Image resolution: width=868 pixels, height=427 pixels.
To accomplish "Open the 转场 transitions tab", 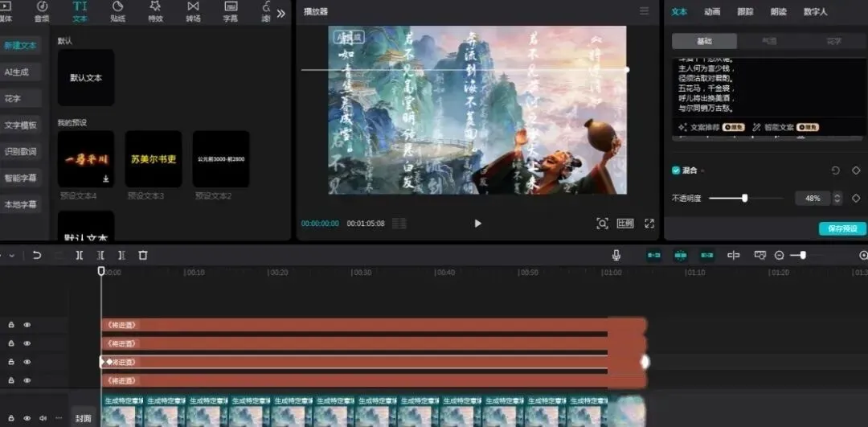I will 193,11.
